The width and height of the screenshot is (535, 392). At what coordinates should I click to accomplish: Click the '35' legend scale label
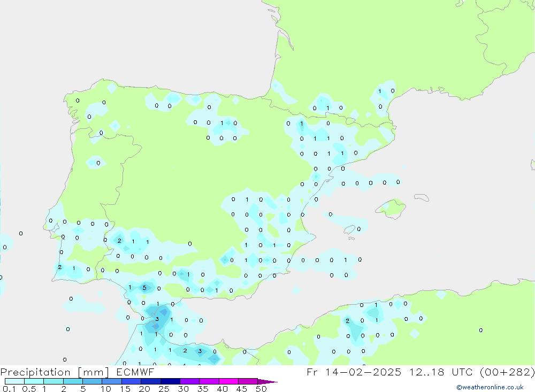(x=203, y=389)
